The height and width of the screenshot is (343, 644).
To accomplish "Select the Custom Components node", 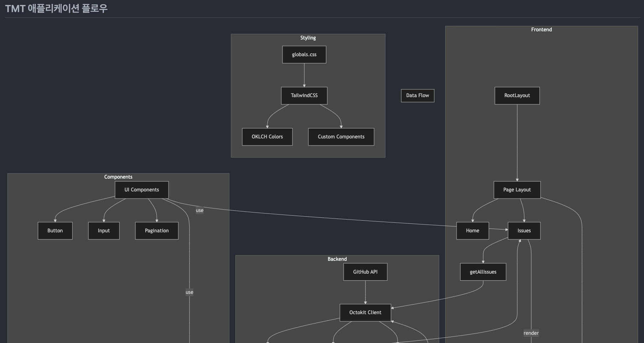I will [341, 137].
